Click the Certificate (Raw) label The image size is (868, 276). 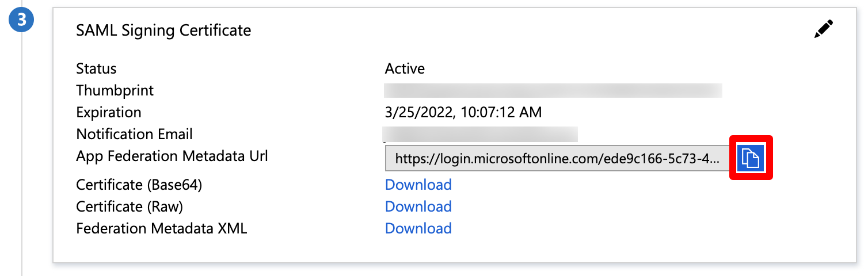click(x=130, y=206)
